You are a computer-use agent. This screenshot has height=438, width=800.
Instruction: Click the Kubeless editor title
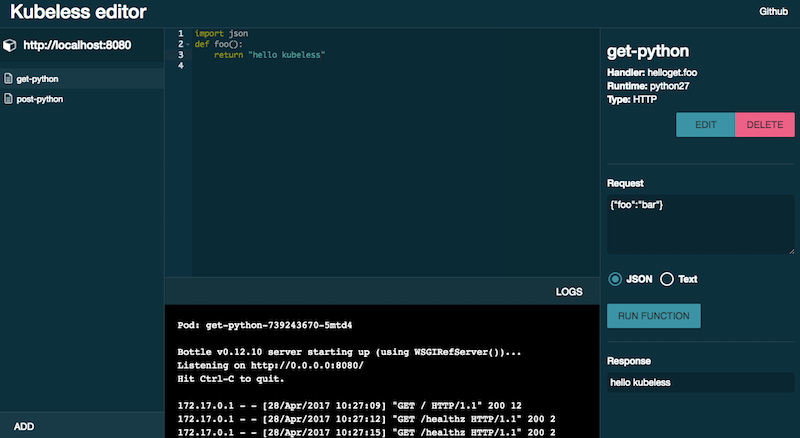pyautogui.click(x=78, y=12)
